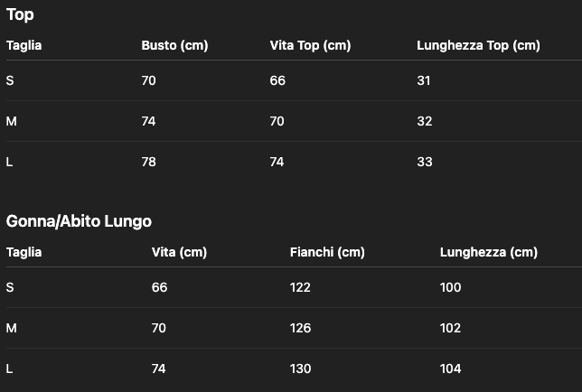Select the "Vita (cm)" column header

pyautogui.click(x=179, y=252)
